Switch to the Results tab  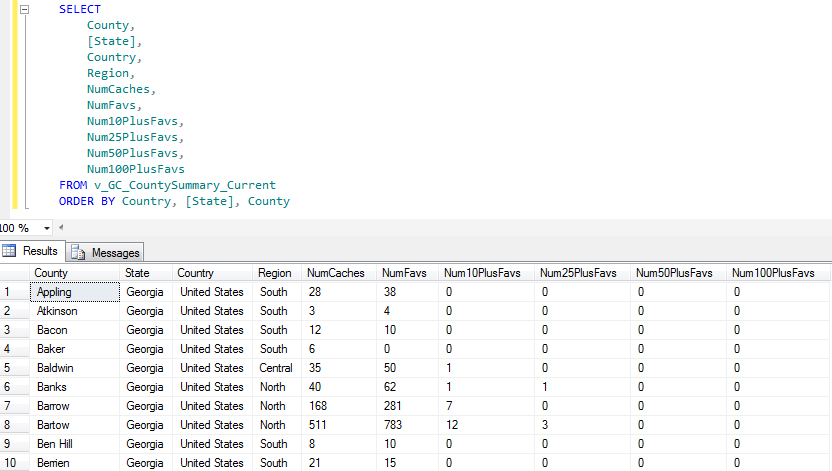pyautogui.click(x=40, y=252)
